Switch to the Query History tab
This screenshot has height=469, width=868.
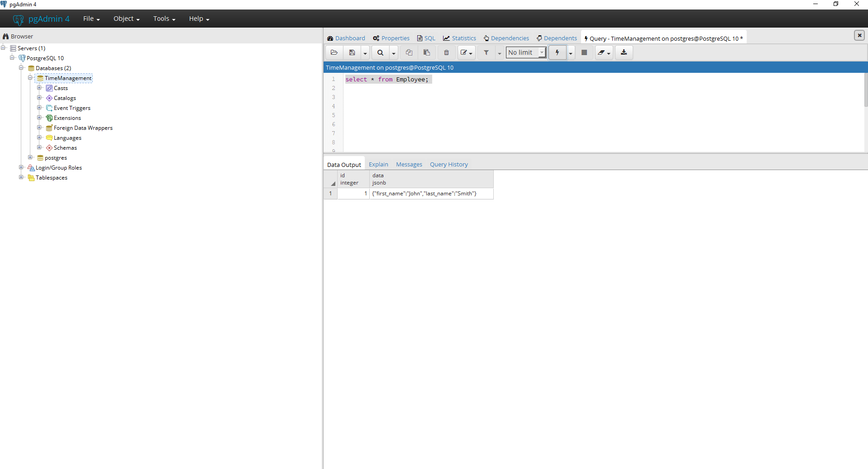[x=449, y=164]
